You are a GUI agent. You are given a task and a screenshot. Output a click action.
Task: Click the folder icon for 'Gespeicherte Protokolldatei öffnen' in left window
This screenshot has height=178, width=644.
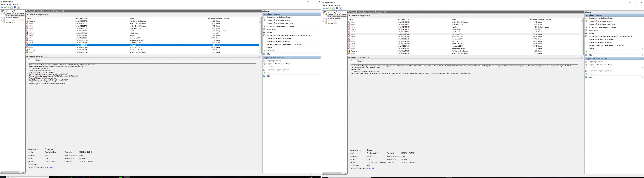pyautogui.click(x=264, y=17)
